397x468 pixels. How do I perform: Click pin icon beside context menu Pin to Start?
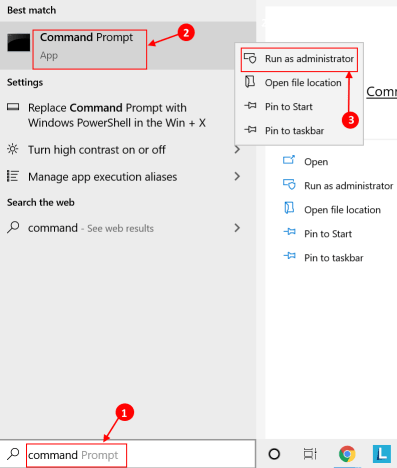(x=250, y=106)
